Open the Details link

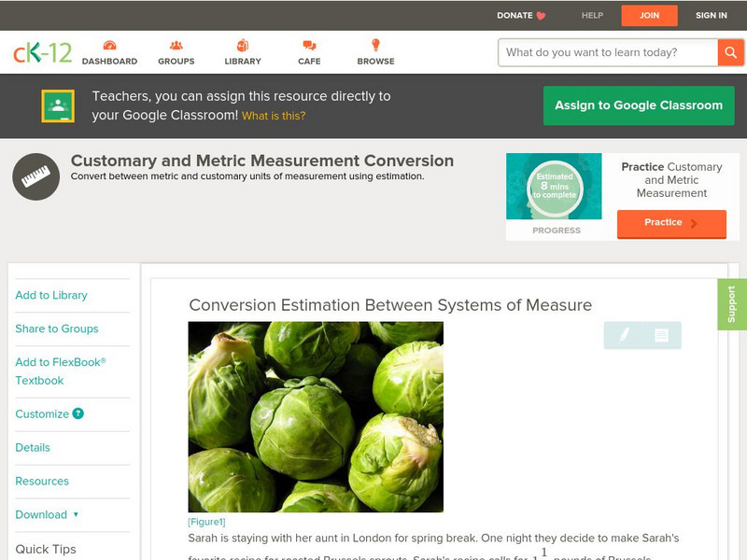tap(33, 448)
